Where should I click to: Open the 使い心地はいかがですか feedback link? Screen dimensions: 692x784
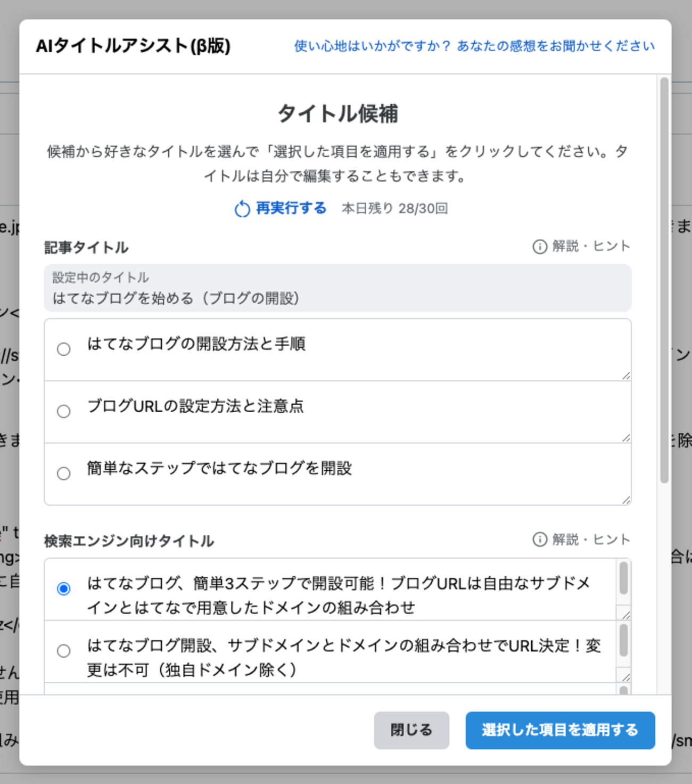pyautogui.click(x=474, y=46)
